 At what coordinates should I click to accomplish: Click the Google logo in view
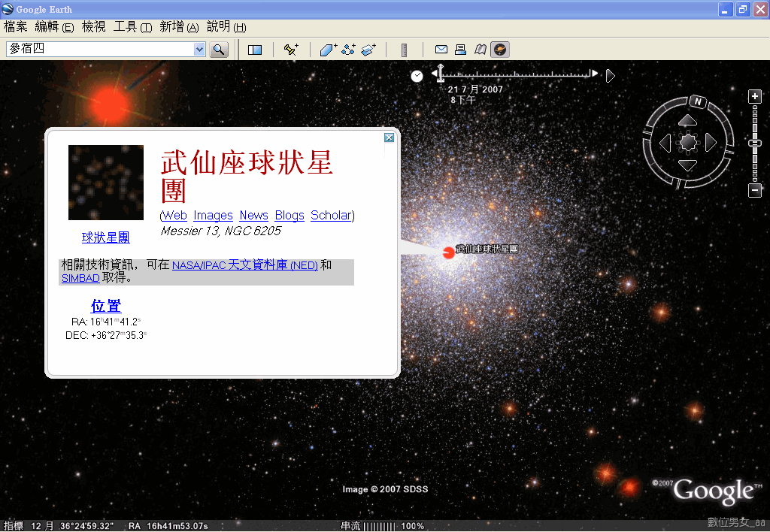point(714,491)
